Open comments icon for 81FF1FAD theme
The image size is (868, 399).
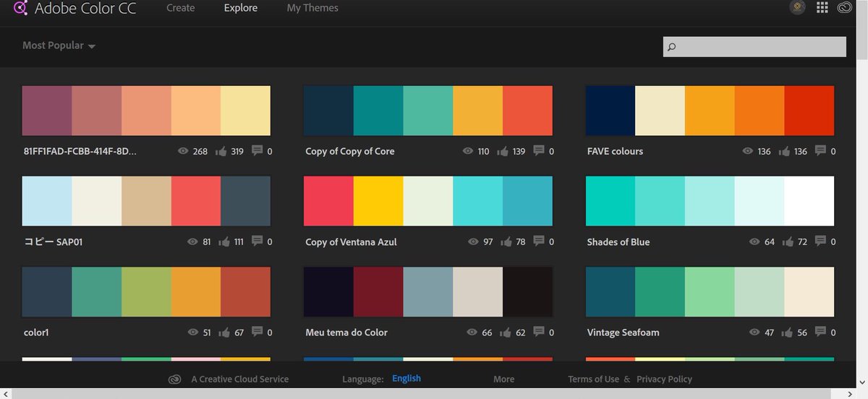click(258, 150)
